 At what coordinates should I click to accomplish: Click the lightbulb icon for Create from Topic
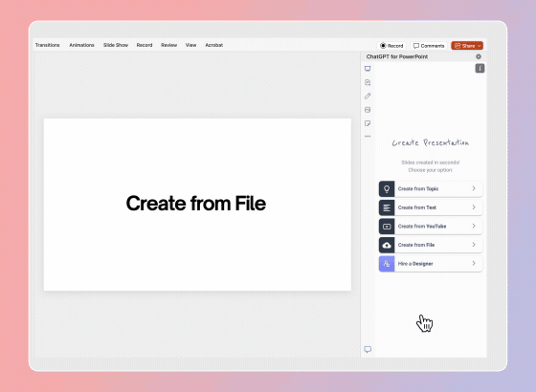click(387, 189)
